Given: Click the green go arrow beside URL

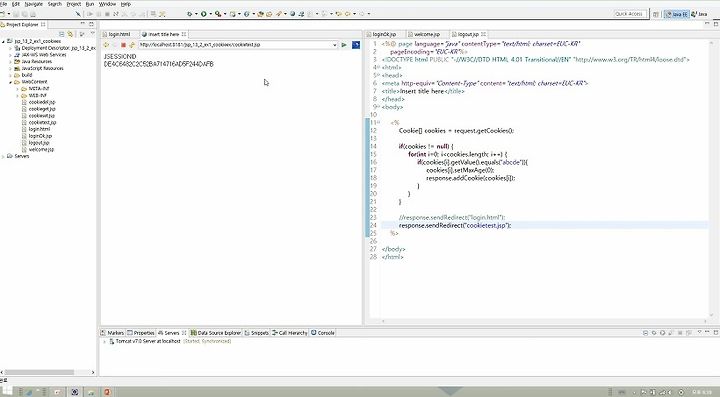Looking at the screenshot, I should [x=344, y=45].
